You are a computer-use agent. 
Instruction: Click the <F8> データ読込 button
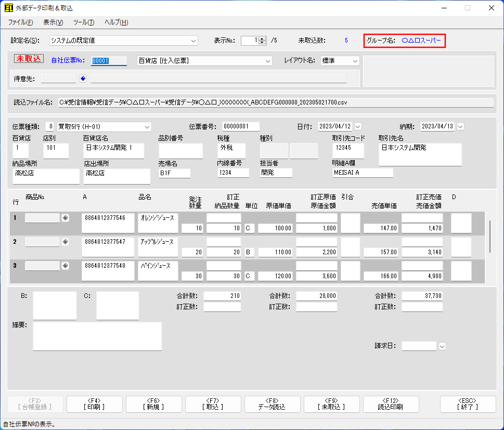[x=272, y=404]
